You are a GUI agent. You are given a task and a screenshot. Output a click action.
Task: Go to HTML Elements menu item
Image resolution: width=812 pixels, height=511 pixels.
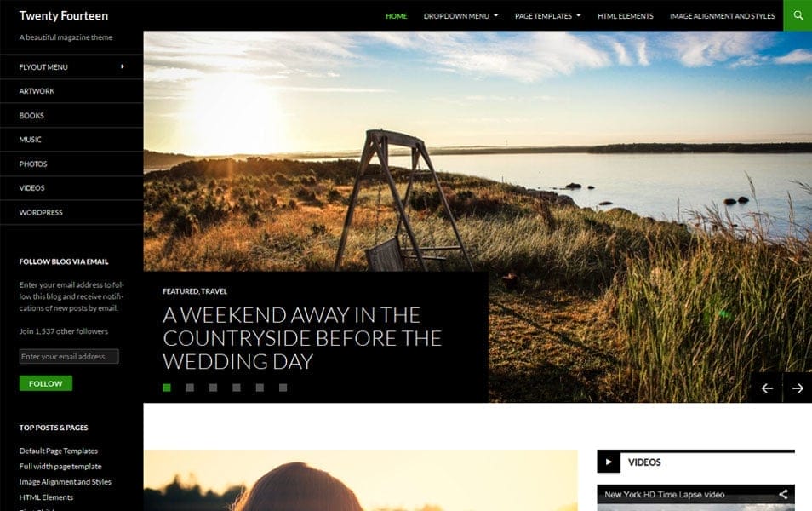click(625, 16)
